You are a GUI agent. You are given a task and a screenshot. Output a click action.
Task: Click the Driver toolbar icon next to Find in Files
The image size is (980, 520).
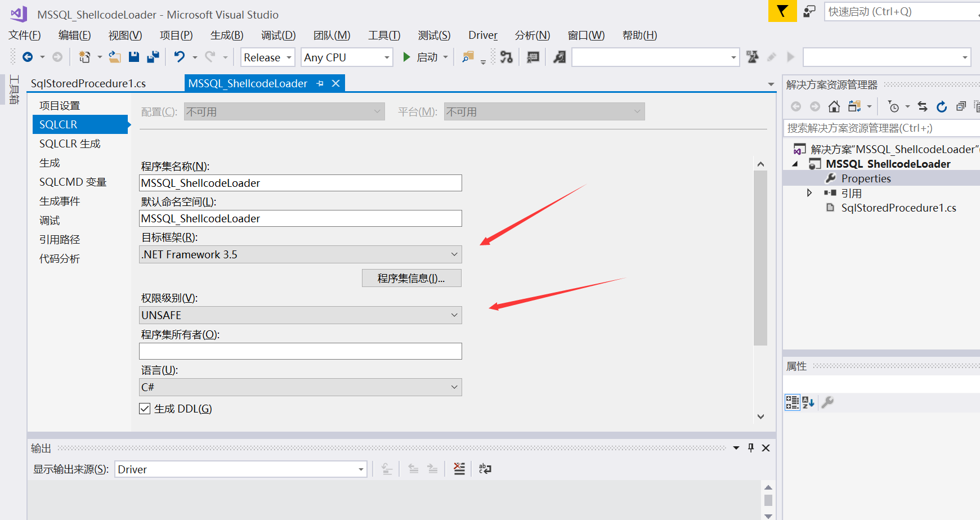(507, 57)
